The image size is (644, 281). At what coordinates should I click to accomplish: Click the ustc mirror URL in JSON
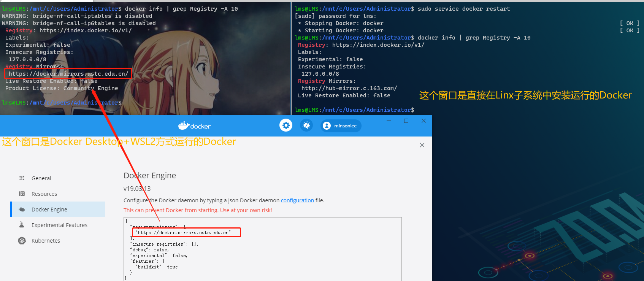[184, 233]
